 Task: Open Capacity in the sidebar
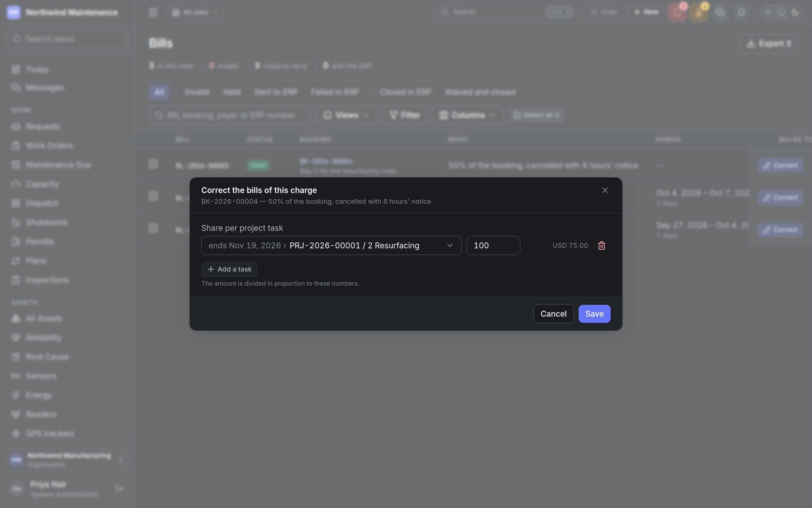click(x=67, y=184)
